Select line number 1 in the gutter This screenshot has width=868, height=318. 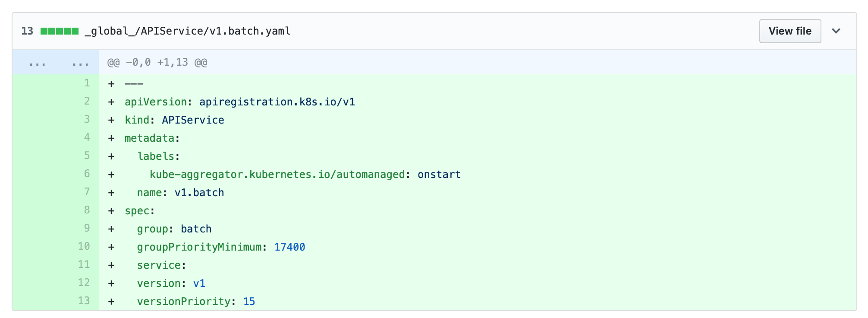pos(86,83)
